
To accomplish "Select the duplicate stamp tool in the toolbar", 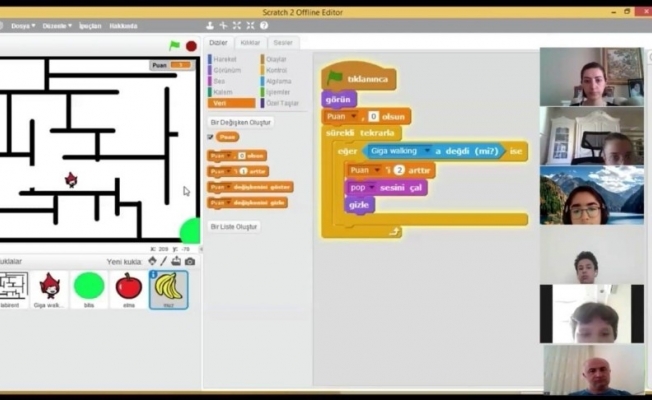I will [x=210, y=25].
